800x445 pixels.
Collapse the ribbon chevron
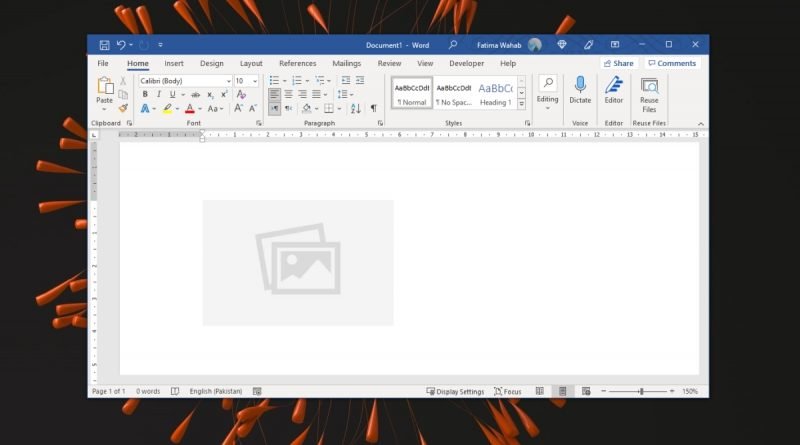coord(701,123)
